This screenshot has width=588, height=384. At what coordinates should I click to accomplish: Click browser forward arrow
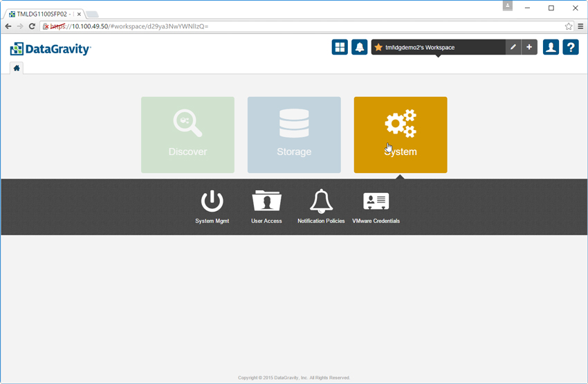tap(20, 26)
